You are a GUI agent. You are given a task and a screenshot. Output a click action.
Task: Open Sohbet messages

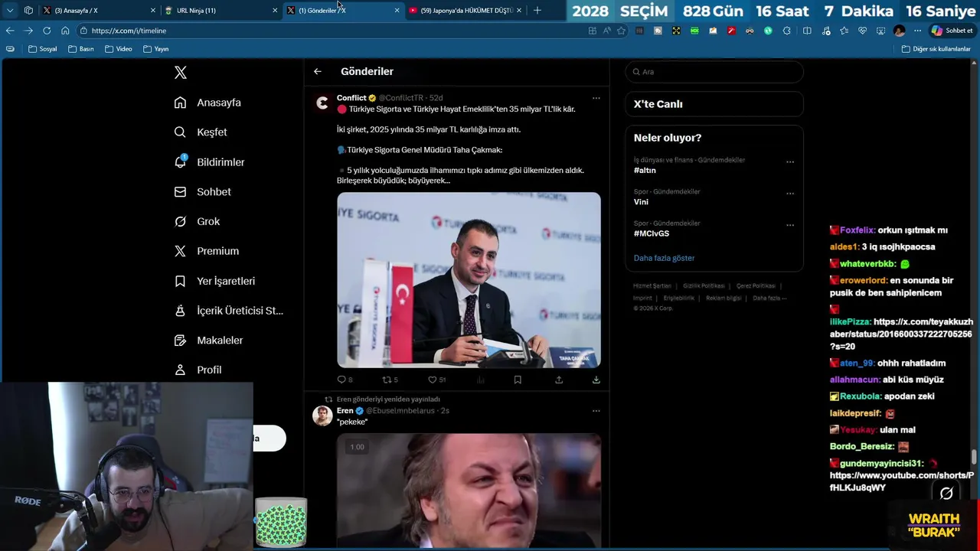(x=202, y=191)
